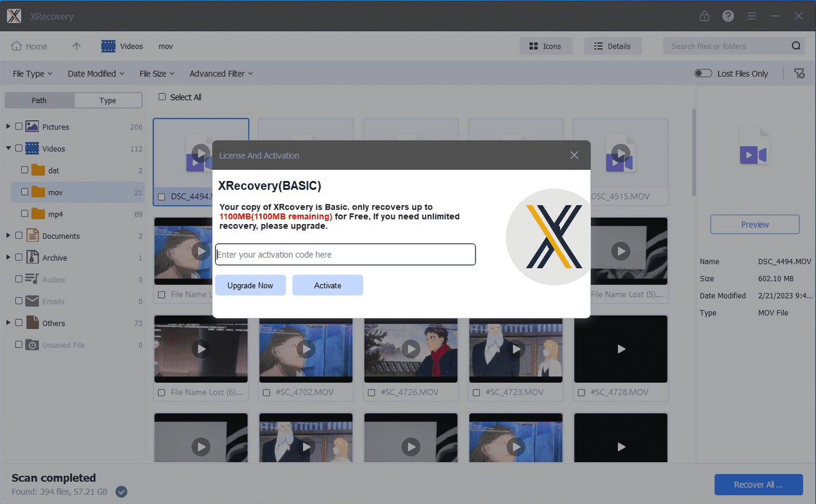The width and height of the screenshot is (816, 504).
Task: Switch to the Path tab
Action: click(39, 100)
